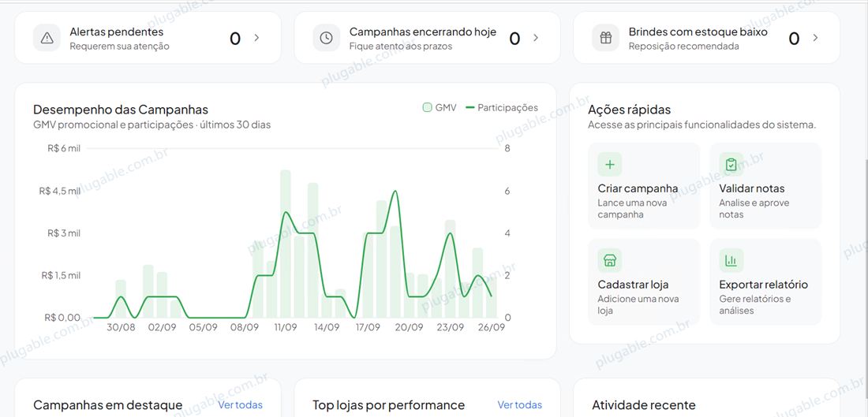Click the Top lojas por performance heading
The height and width of the screenshot is (417, 868).
(388, 405)
